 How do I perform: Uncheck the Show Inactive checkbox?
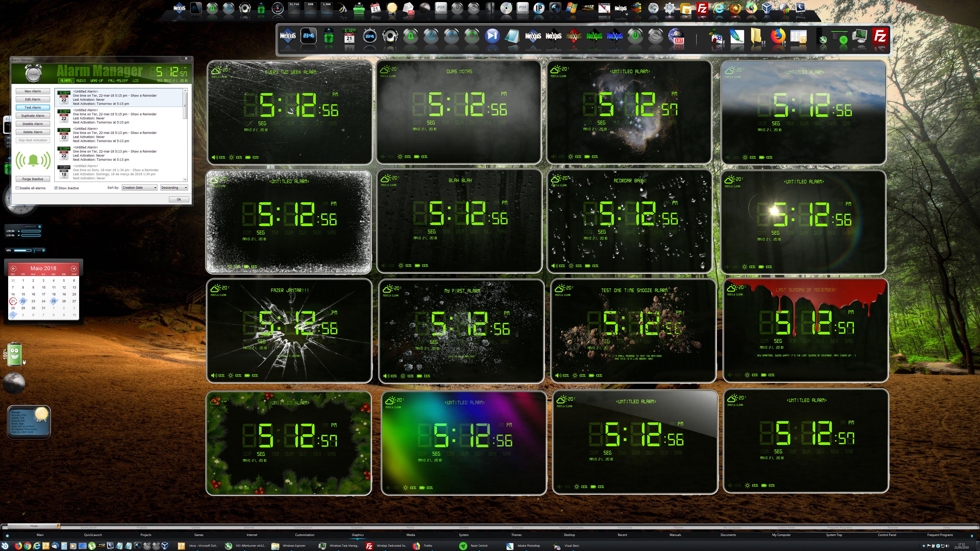pos(56,188)
